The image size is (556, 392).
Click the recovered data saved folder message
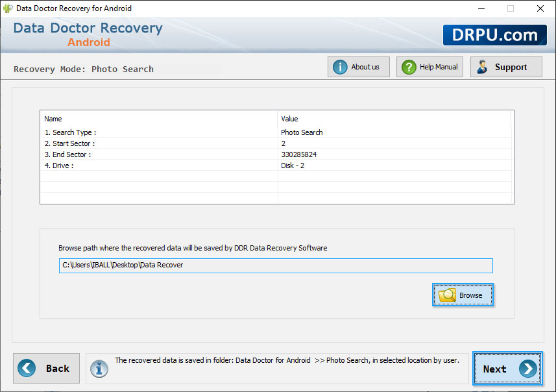click(x=287, y=360)
